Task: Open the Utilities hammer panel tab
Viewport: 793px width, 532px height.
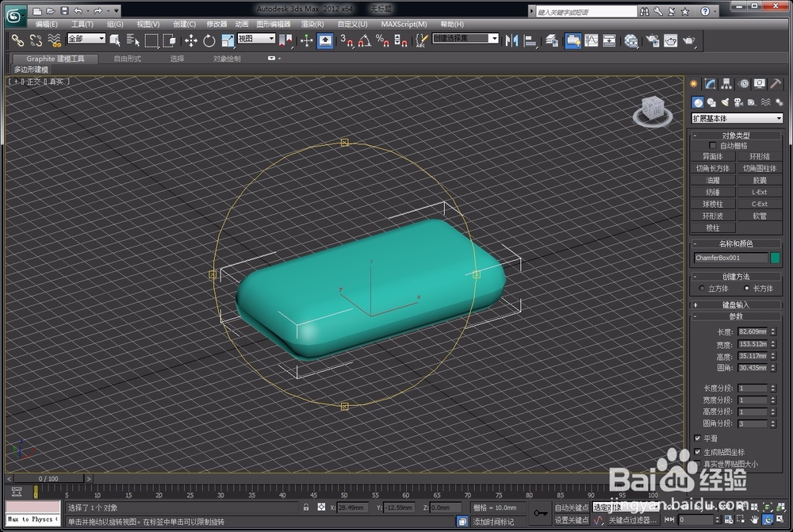Action: (776, 84)
